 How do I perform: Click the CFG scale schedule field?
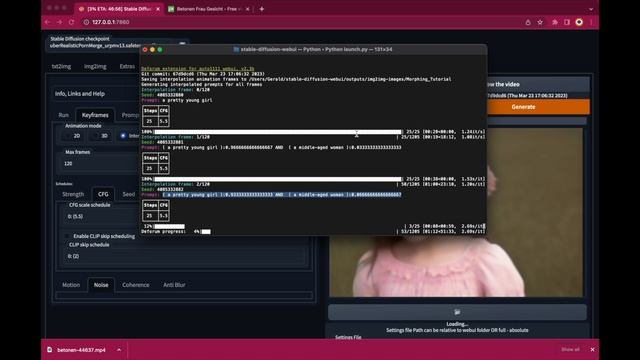(x=102, y=216)
